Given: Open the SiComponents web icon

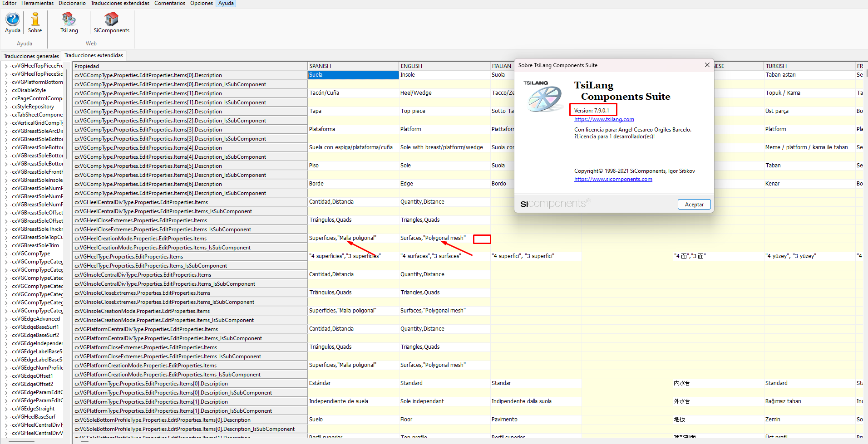Looking at the screenshot, I should [x=112, y=23].
